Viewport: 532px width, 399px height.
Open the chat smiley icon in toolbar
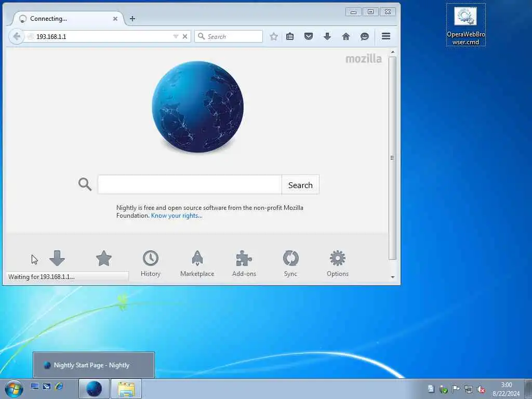click(364, 36)
